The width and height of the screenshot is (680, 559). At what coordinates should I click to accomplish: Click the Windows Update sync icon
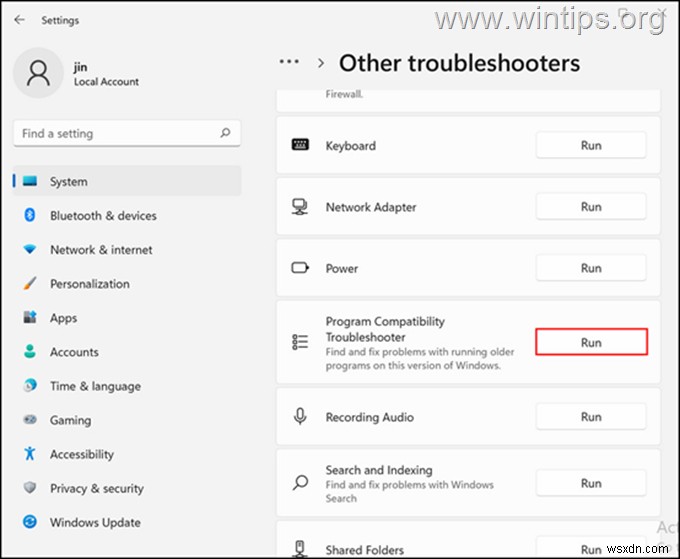coord(29,521)
